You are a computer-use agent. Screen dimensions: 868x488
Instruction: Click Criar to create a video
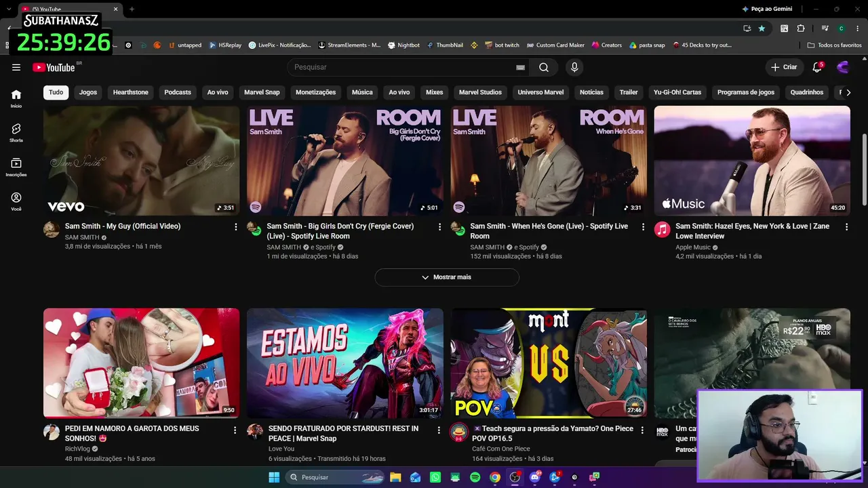[784, 67]
